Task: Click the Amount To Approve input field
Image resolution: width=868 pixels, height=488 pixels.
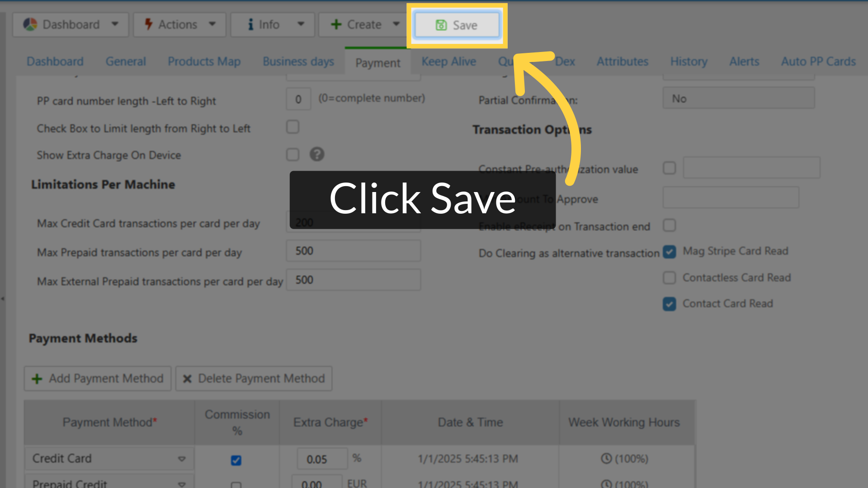Action: click(x=731, y=197)
